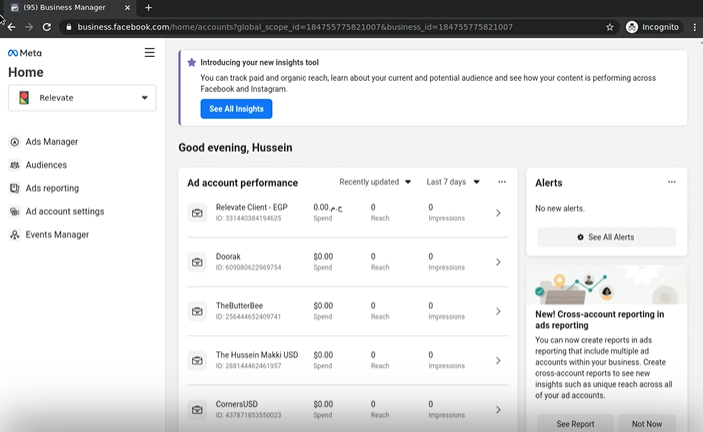Click the address bar URL field
This screenshot has width=703, height=432.
(x=295, y=27)
